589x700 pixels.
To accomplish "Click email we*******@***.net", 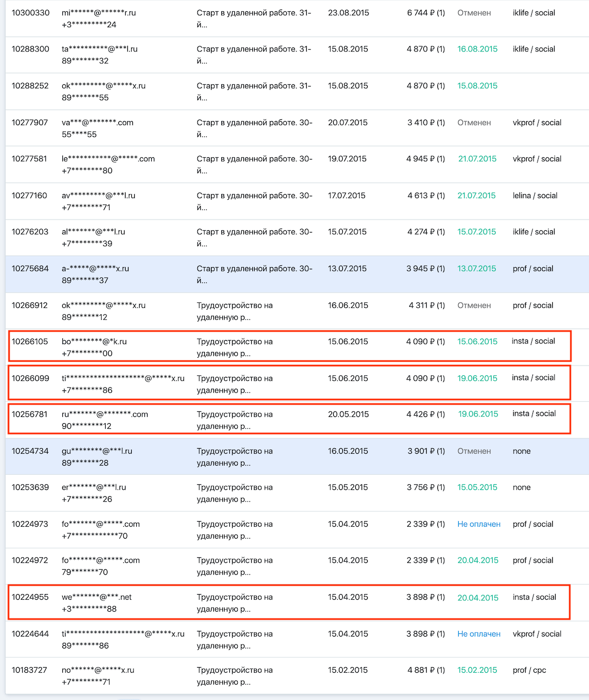I will point(97,597).
